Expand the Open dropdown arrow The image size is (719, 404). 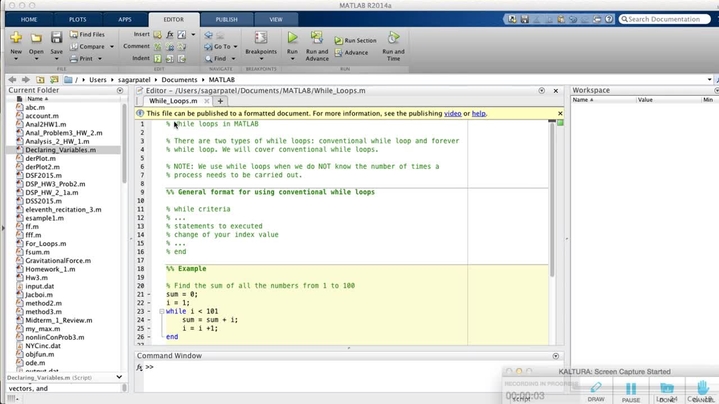(x=36, y=59)
